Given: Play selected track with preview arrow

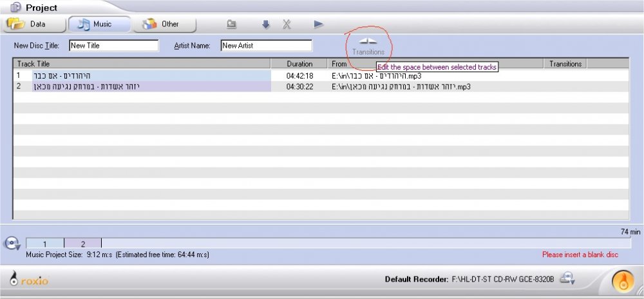Looking at the screenshot, I should (x=319, y=24).
